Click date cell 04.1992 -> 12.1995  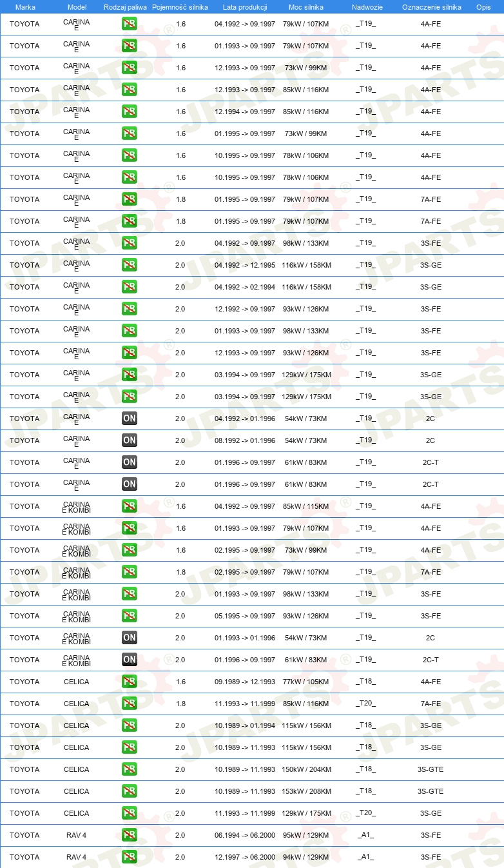(245, 265)
